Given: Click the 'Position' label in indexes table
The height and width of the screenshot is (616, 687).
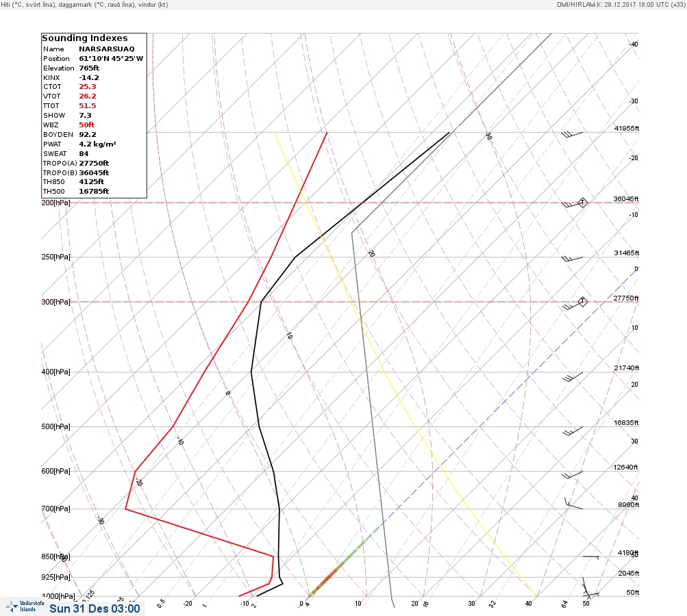Looking at the screenshot, I should coord(56,59).
